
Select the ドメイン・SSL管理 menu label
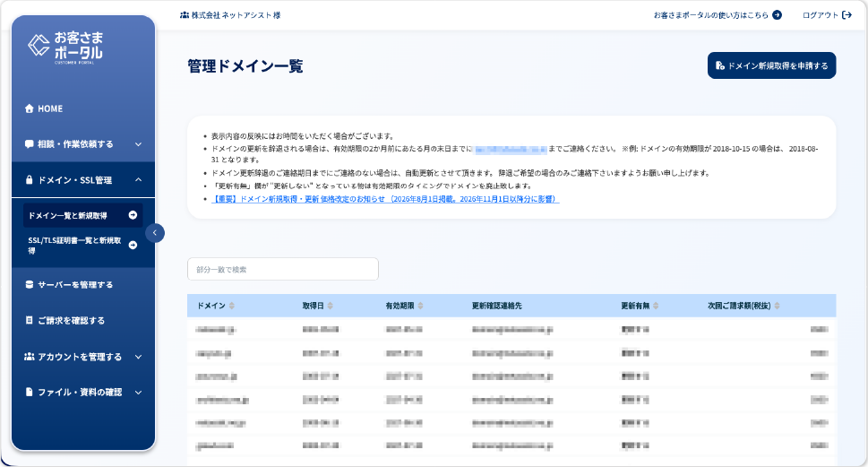(x=74, y=180)
